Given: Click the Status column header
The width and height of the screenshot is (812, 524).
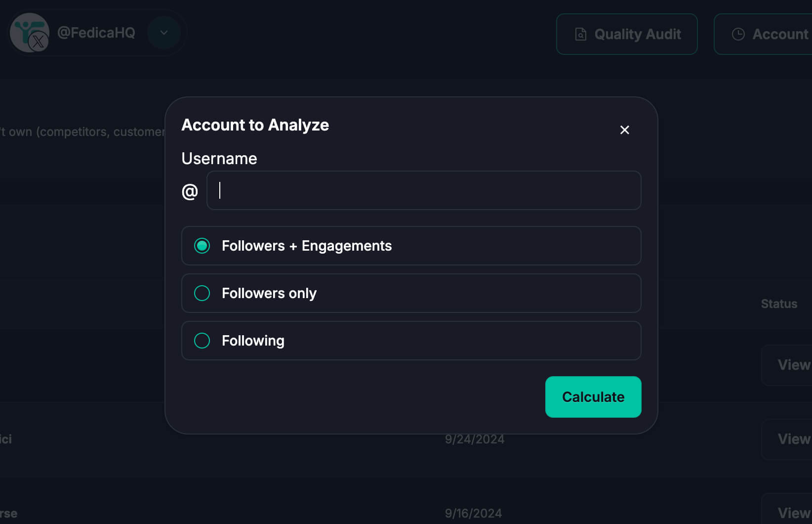Looking at the screenshot, I should tap(779, 304).
